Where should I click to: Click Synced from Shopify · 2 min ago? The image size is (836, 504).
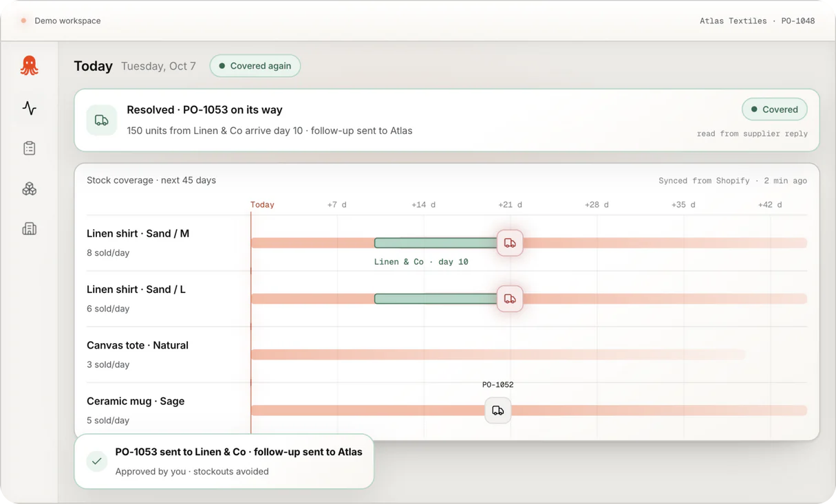733,181
